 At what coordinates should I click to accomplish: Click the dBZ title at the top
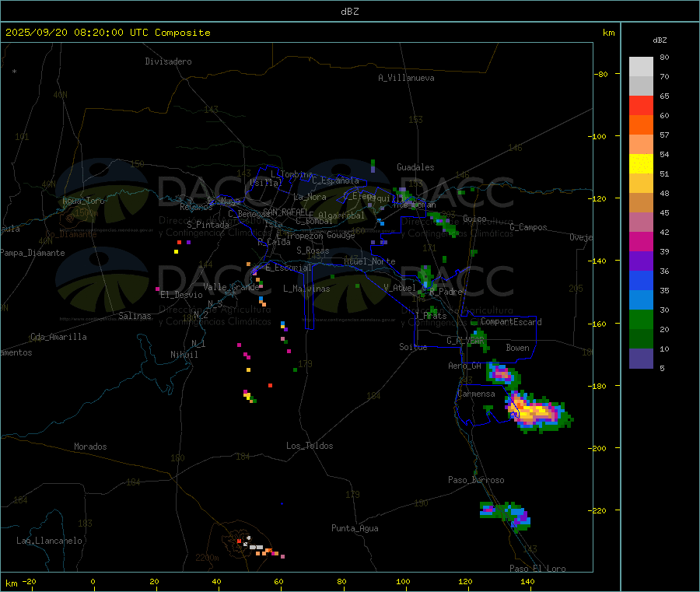click(349, 12)
